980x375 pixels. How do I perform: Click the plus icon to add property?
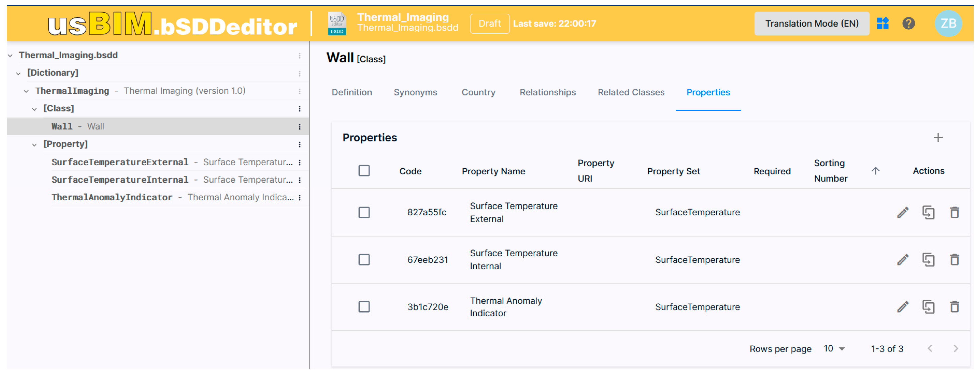938,138
